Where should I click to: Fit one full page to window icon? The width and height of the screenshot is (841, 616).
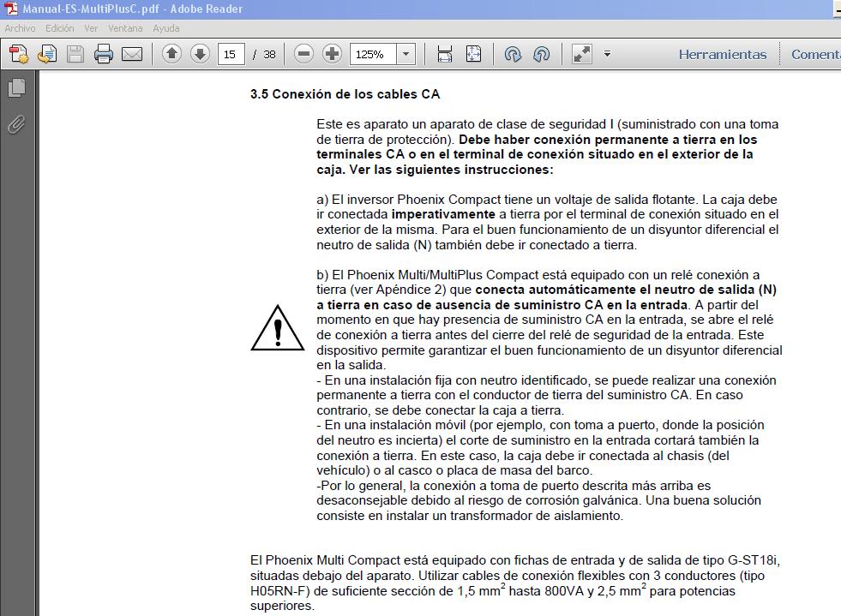(x=473, y=54)
